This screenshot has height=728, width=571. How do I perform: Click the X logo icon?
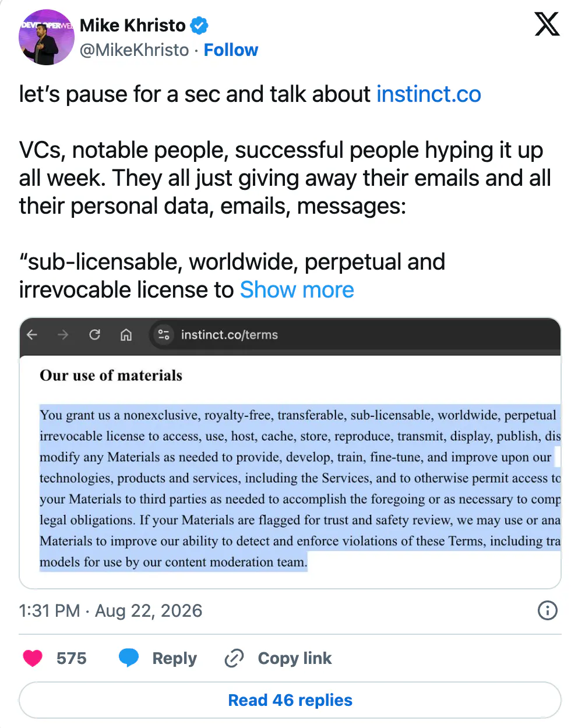pyautogui.click(x=547, y=24)
